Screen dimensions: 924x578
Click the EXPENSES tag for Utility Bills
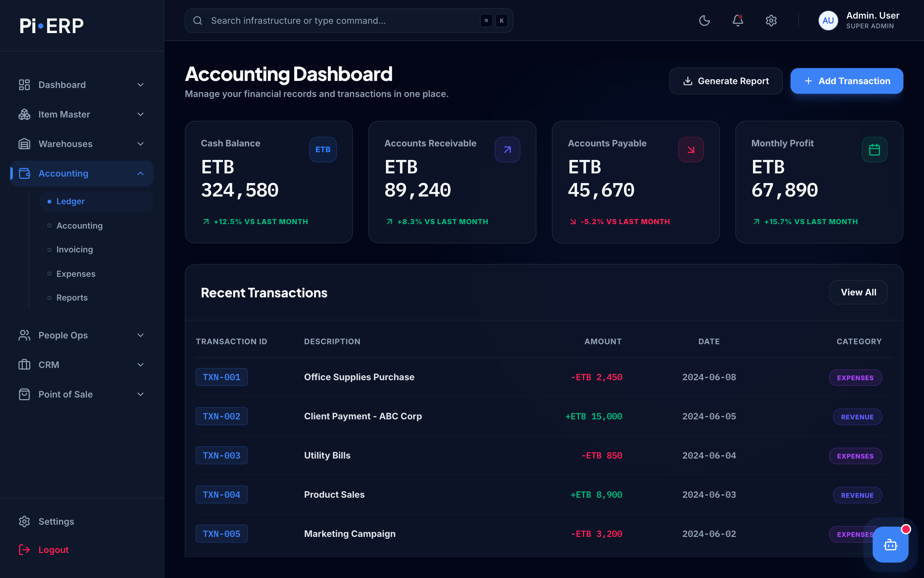tap(855, 456)
